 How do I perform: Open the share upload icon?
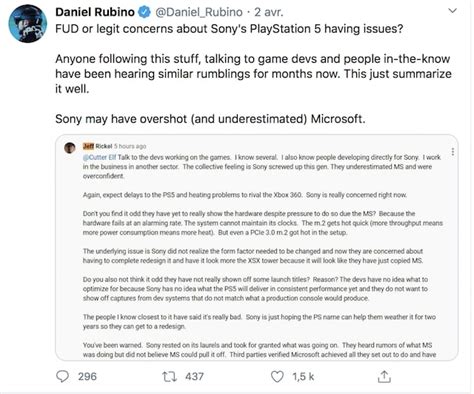pos(384,376)
